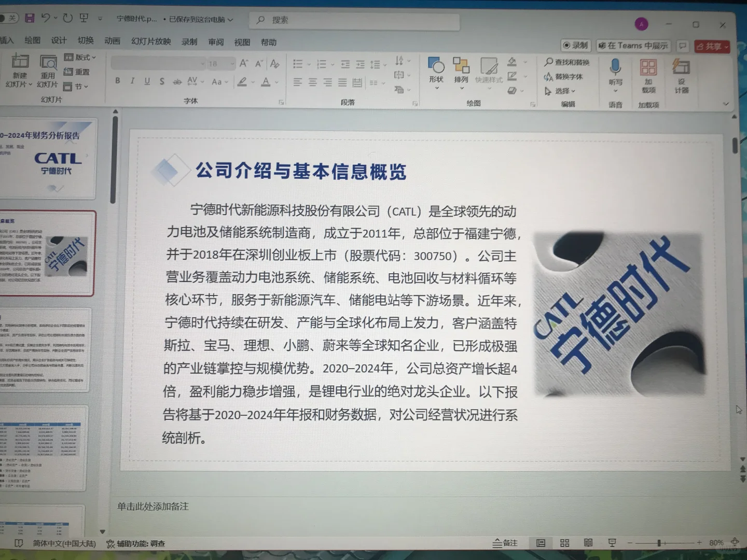Fit the slide to the current window
The width and height of the screenshot is (747, 560).
pos(735,542)
